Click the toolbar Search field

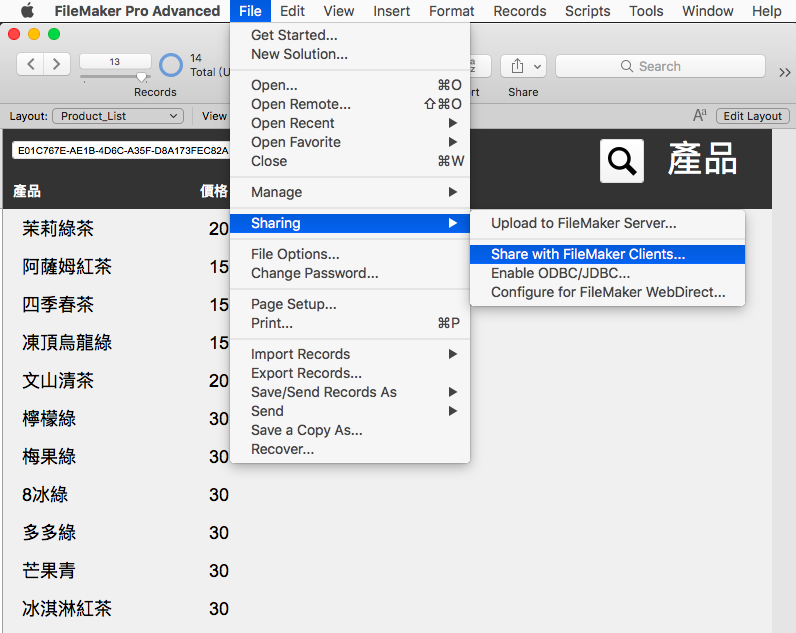coord(660,66)
